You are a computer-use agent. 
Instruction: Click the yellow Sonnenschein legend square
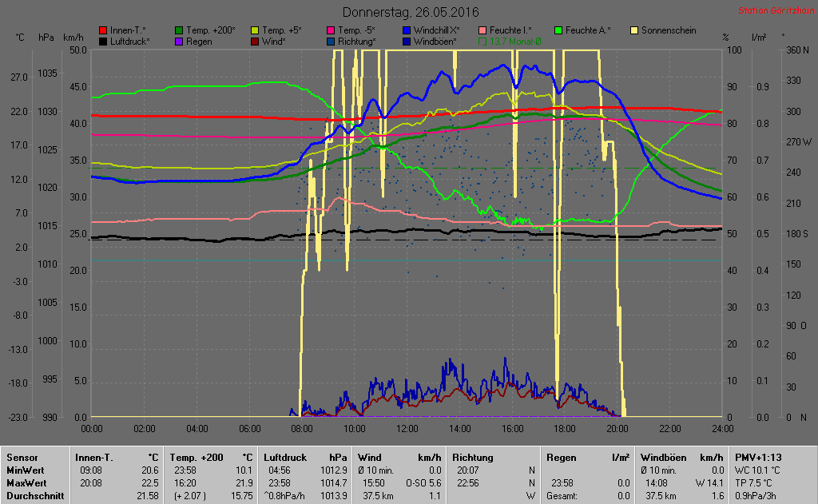point(635,30)
